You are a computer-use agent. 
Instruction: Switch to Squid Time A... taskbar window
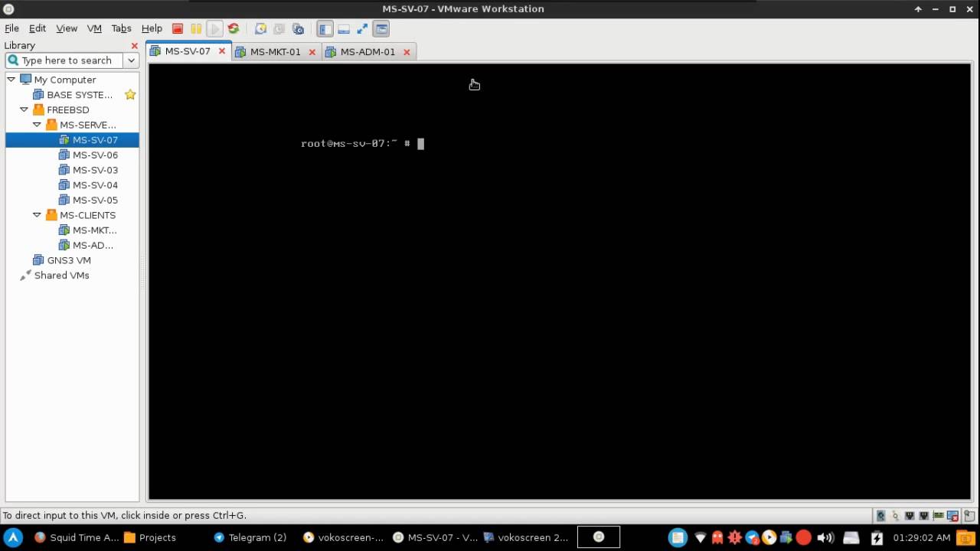click(x=77, y=537)
